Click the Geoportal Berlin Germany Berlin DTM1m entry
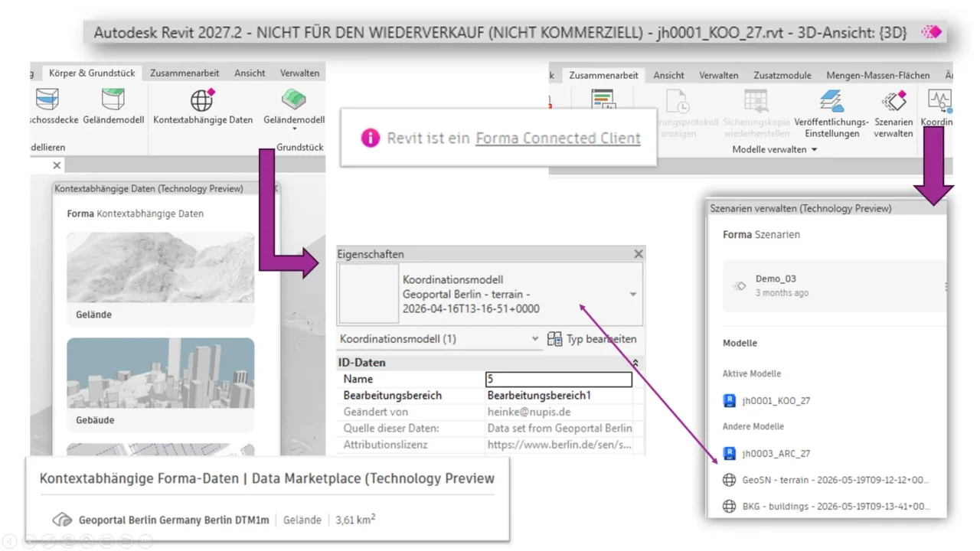980x551 pixels. [x=174, y=520]
